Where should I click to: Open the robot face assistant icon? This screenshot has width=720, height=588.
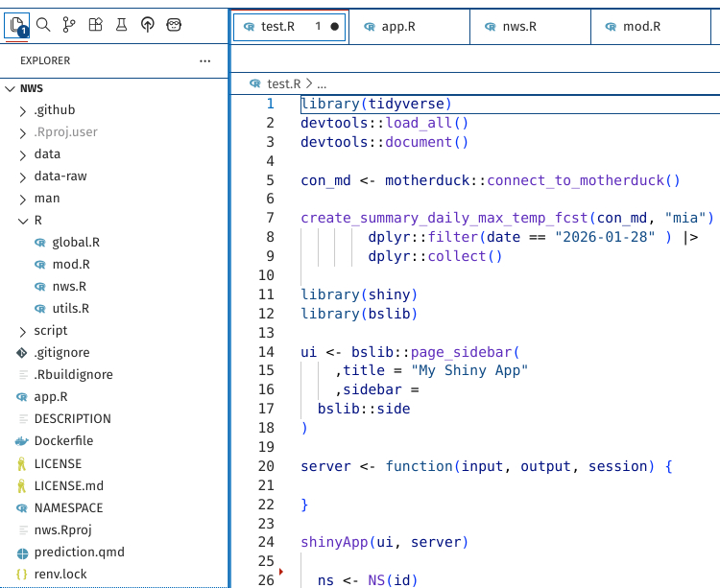tap(173, 25)
